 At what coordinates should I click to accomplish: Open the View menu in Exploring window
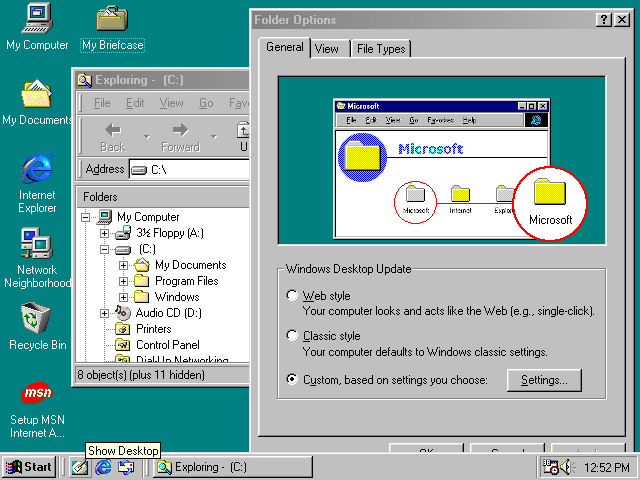(171, 103)
